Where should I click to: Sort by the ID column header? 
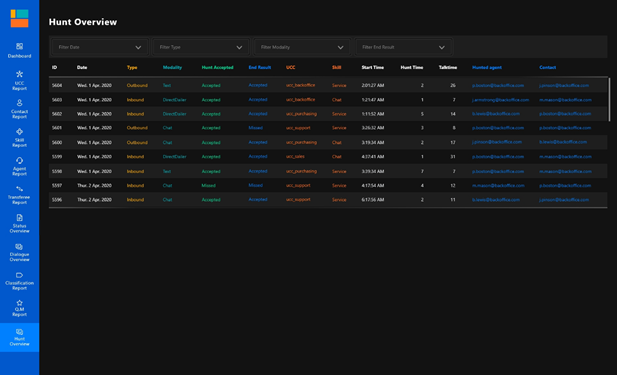(54, 68)
